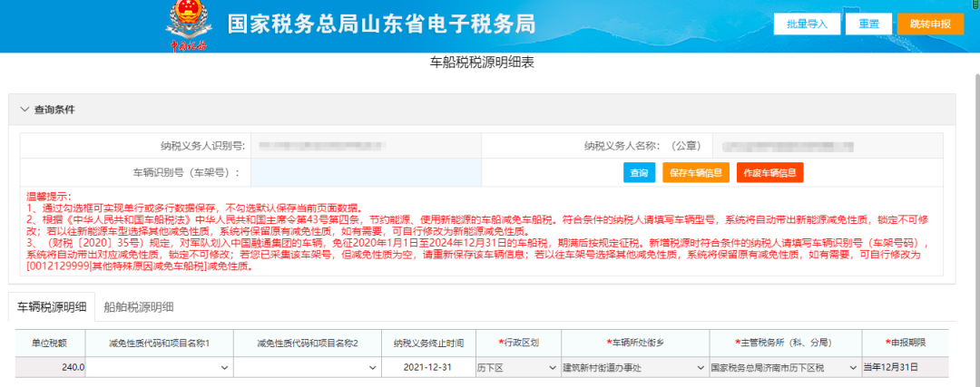Focus the 车辆识别号（车架号） input field
Viewport: 980px width, 387px height.
(367, 172)
